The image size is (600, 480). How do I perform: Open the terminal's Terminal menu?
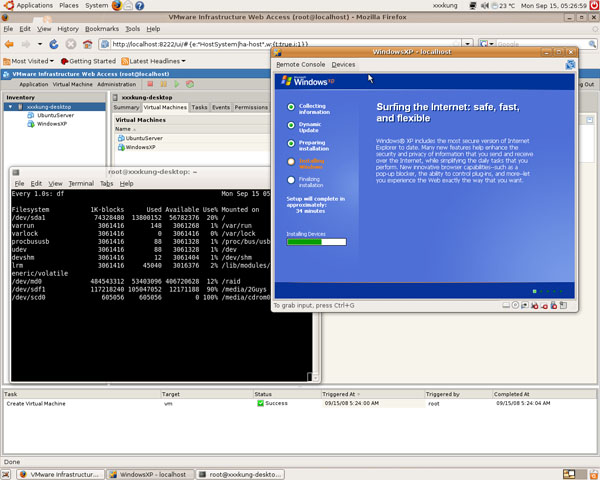coord(81,184)
